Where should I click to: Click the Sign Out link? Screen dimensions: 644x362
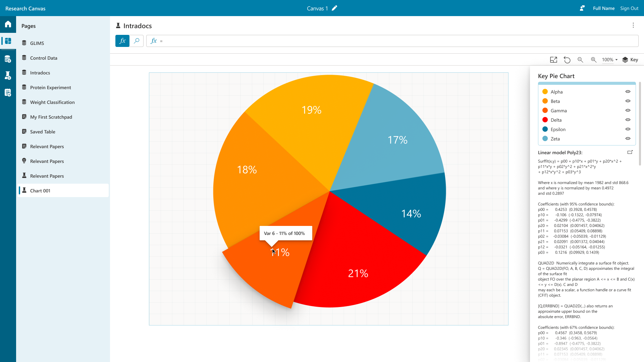click(629, 8)
